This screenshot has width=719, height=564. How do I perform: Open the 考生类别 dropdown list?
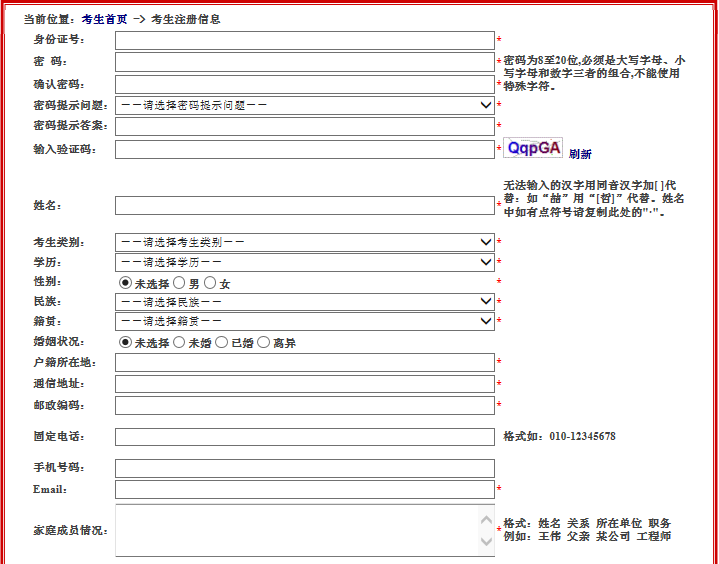(305, 242)
